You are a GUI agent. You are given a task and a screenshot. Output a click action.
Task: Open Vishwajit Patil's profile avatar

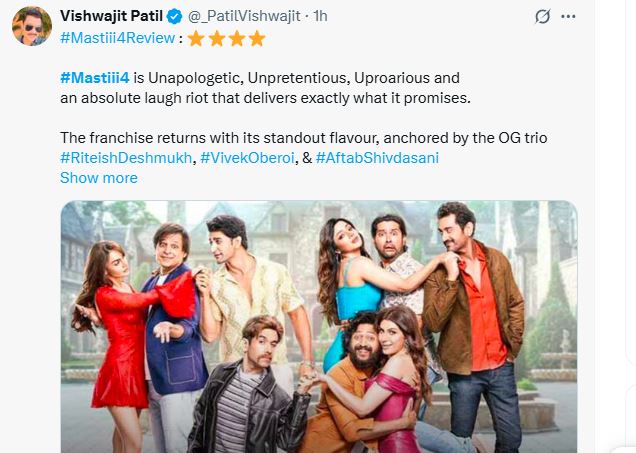[32, 25]
